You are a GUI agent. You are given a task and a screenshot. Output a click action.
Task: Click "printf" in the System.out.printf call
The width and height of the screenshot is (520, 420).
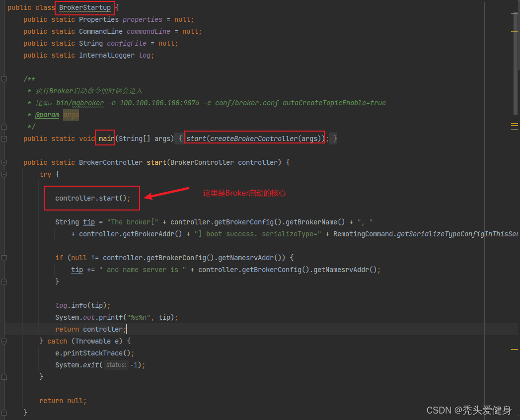pyautogui.click(x=111, y=317)
